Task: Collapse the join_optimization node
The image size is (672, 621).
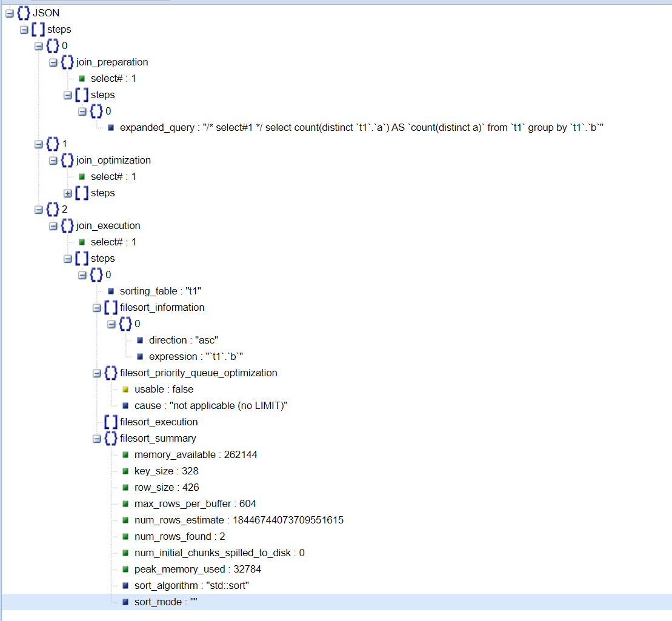Action: coord(53,161)
